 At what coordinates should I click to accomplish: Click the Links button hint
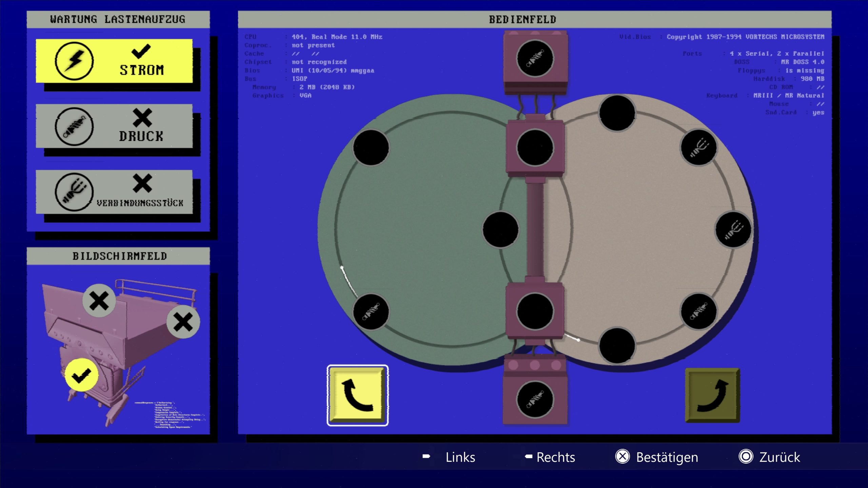click(449, 457)
